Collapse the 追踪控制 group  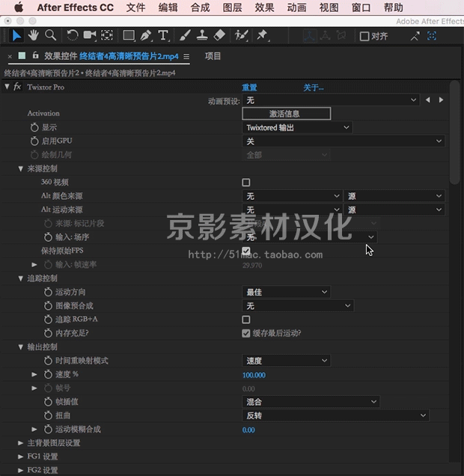(x=20, y=278)
